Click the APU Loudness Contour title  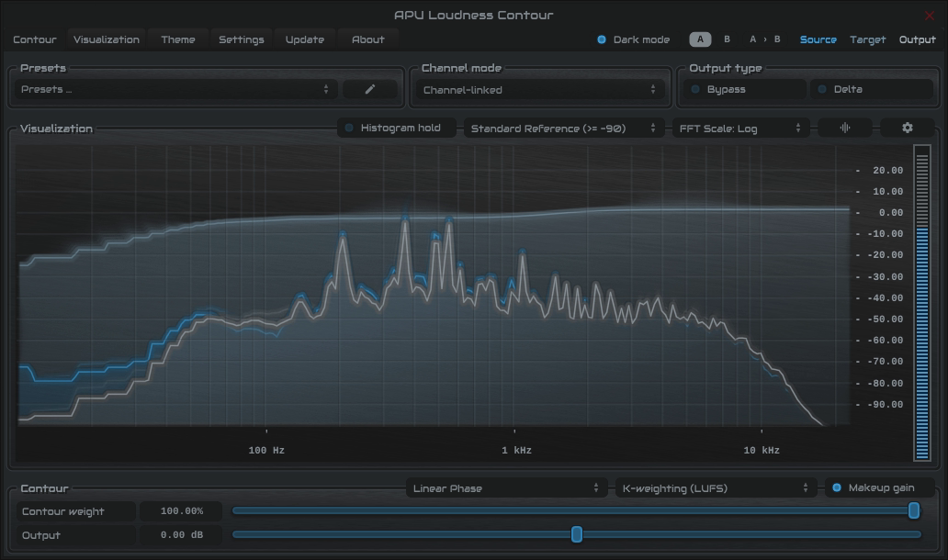coord(473,15)
